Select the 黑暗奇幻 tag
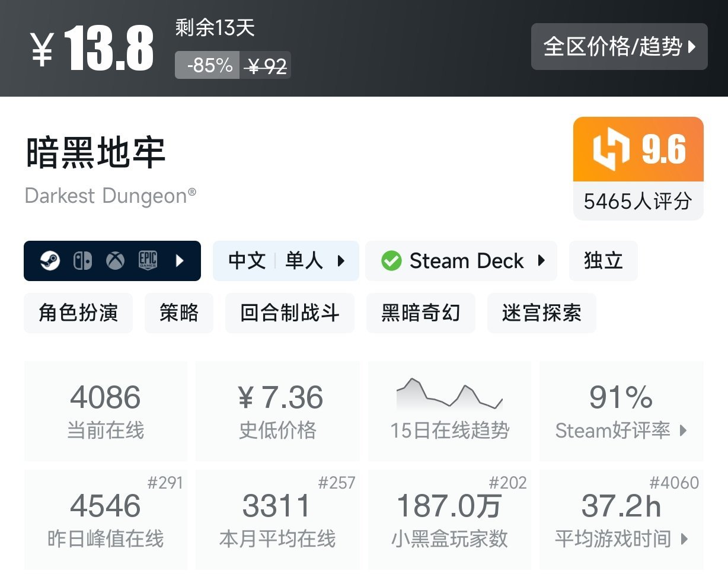Viewport: 728px width, 574px height. coord(421,313)
